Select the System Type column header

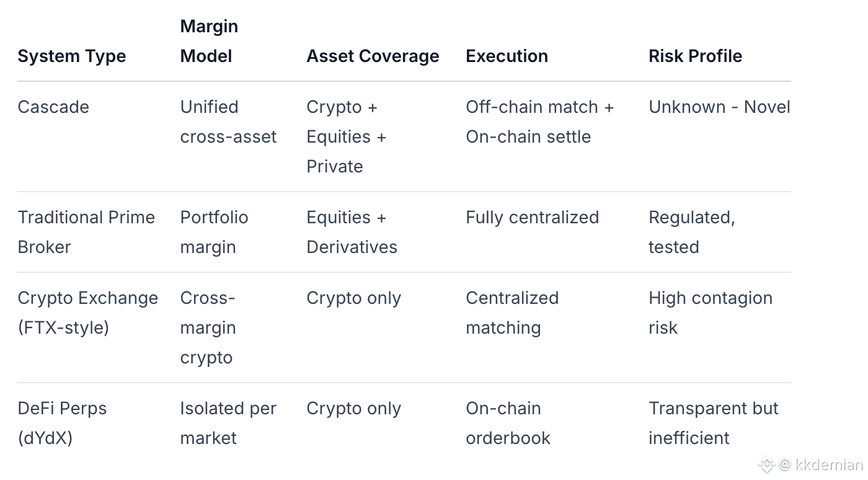click(x=72, y=56)
